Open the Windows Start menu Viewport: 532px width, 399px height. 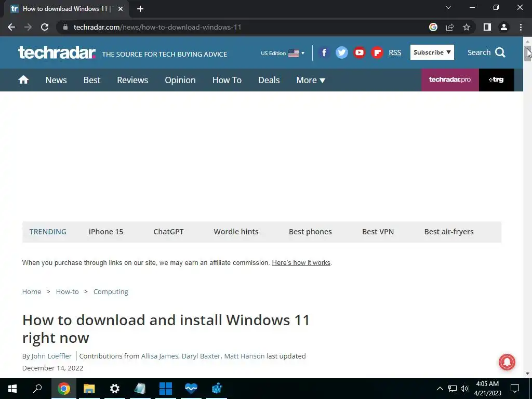12,389
